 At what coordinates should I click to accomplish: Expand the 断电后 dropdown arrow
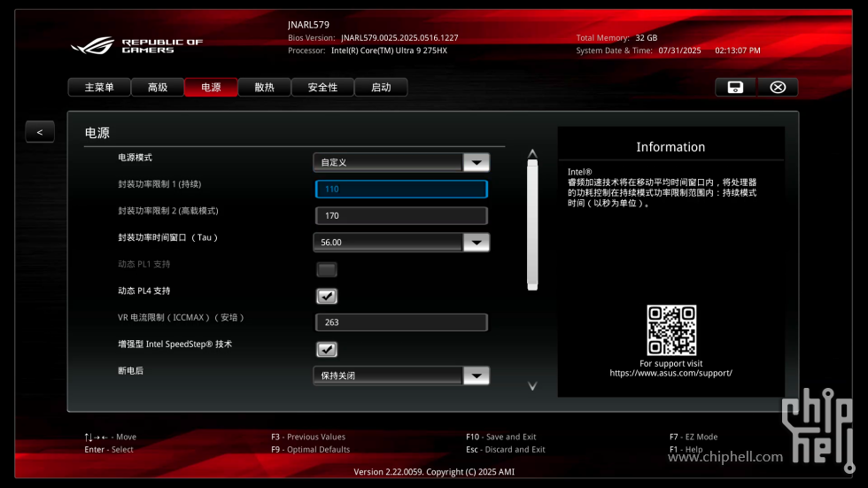(x=477, y=376)
